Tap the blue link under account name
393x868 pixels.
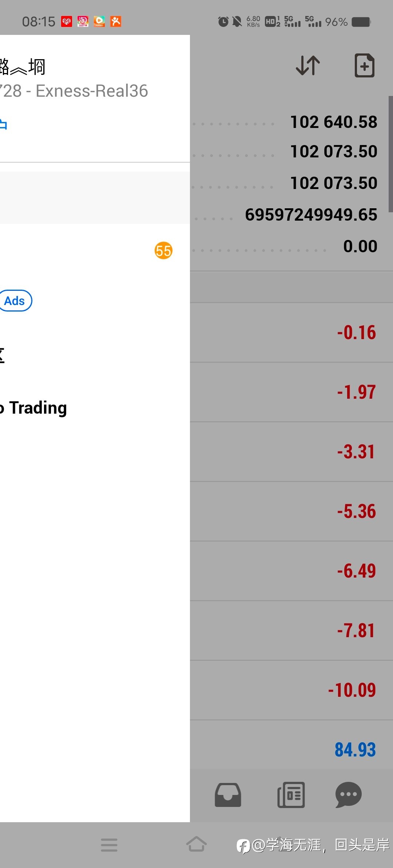(4, 124)
